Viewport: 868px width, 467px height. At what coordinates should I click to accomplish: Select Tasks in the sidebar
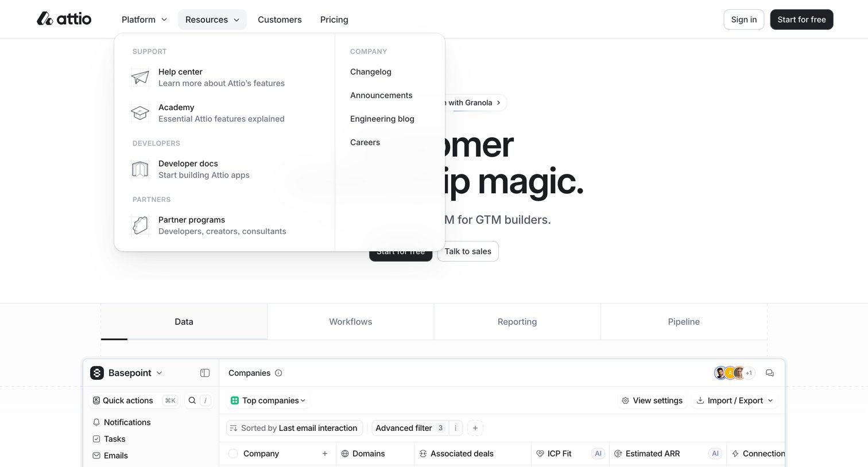(x=109, y=439)
